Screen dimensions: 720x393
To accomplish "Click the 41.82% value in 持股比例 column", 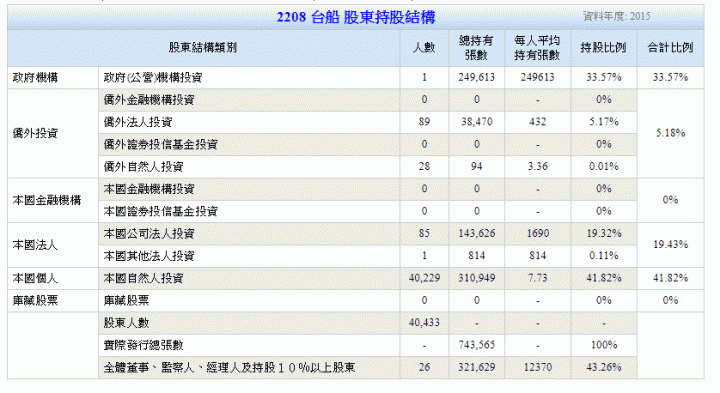I will (x=604, y=278).
